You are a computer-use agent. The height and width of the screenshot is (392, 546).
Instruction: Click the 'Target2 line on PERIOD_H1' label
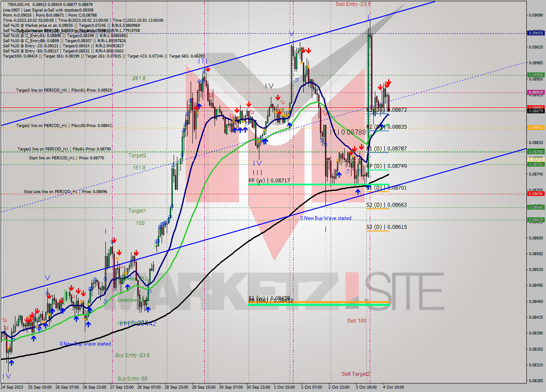click(x=64, y=126)
